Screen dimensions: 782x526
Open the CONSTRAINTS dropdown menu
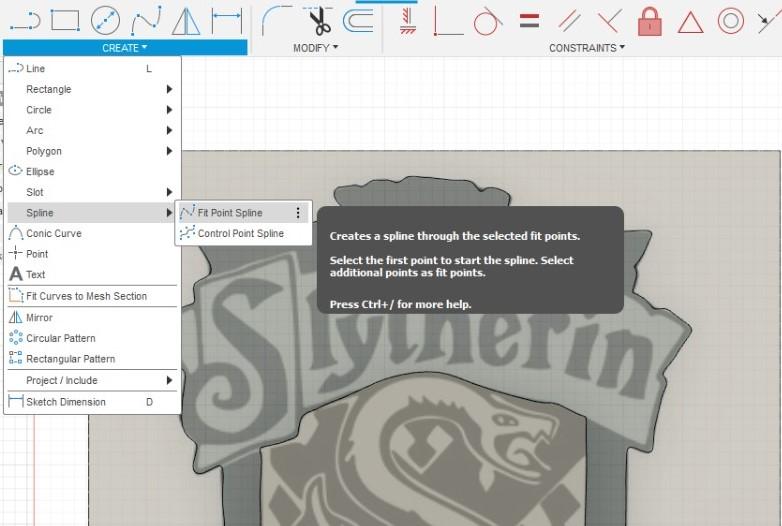[x=586, y=48]
